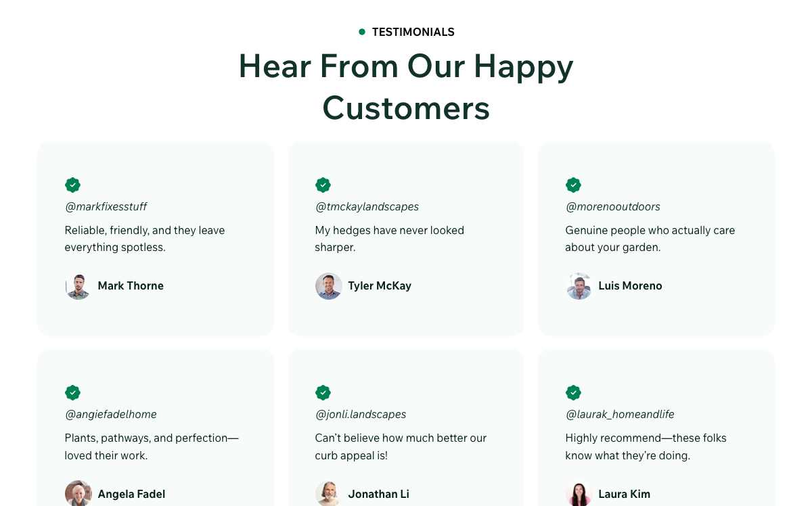Click verified badge above @morenooutdoors

(x=573, y=185)
